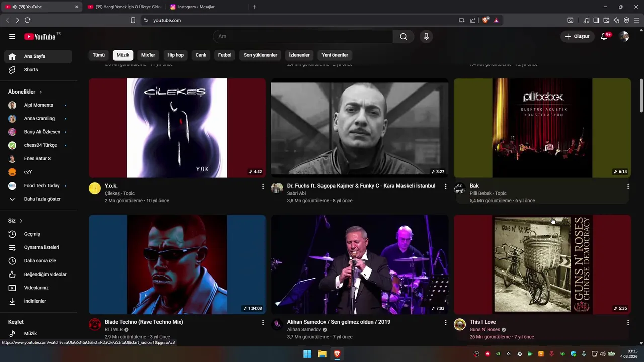Open the YouTube hamburger guide menu
Screen dimensions: 644x362
tap(12, 37)
